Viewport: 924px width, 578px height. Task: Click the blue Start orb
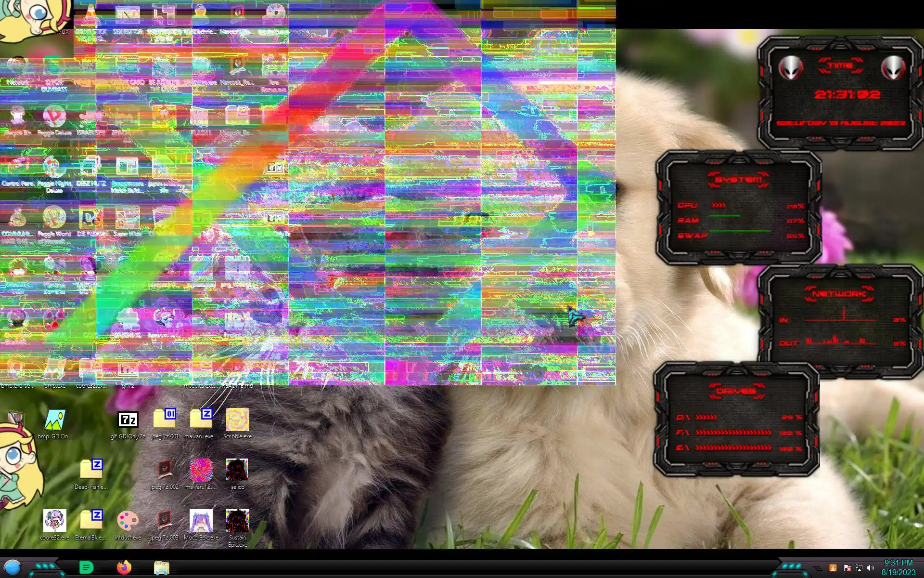[x=13, y=567]
